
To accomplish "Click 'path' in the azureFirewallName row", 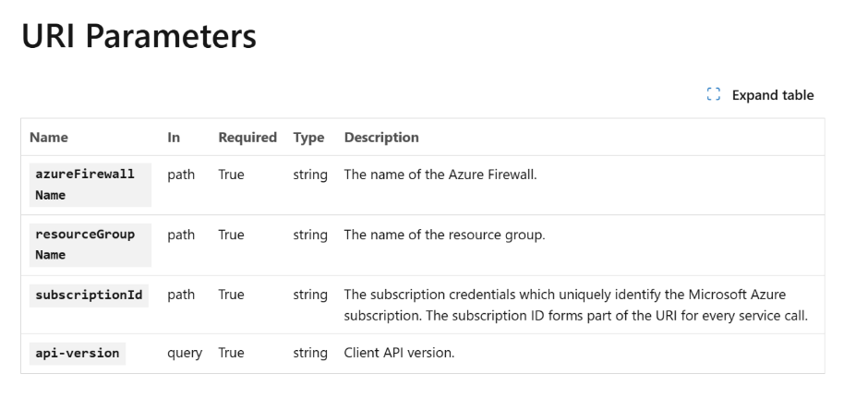I will 181,175.
